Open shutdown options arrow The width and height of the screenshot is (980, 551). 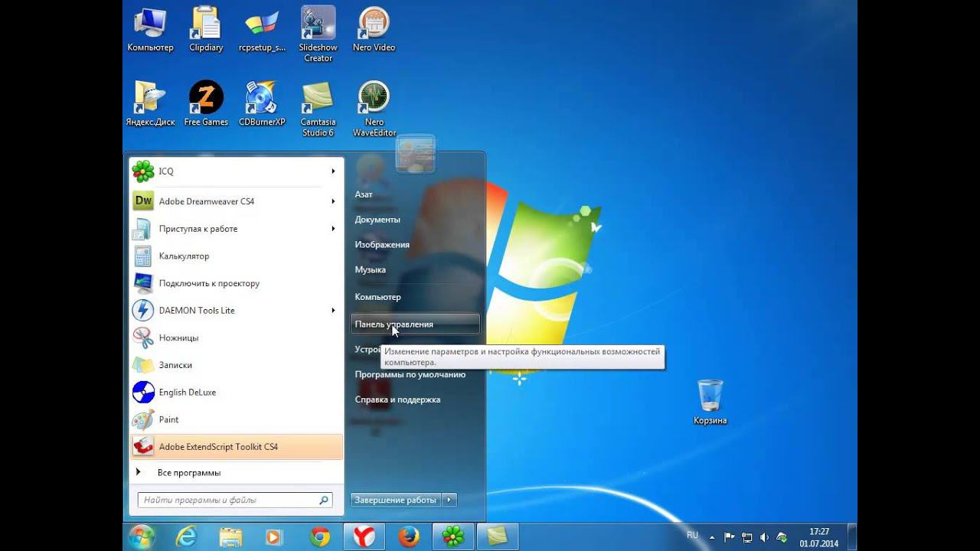pos(449,500)
